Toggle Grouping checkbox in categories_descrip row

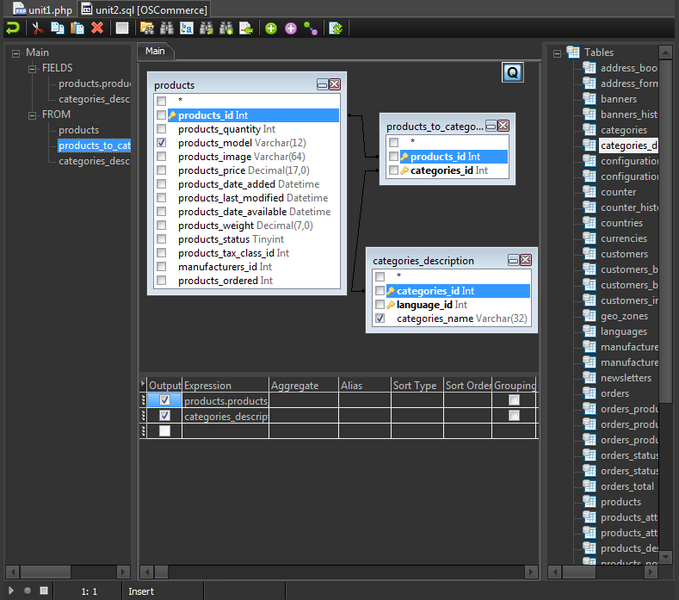click(514, 416)
